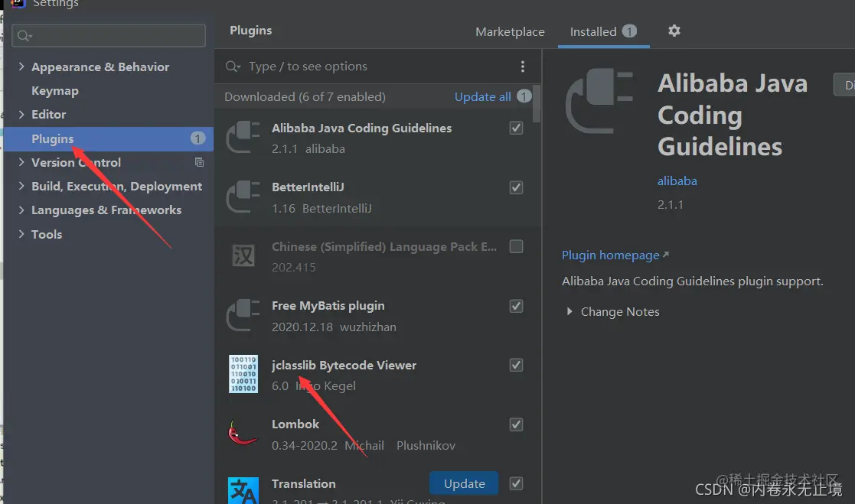Select the Free MyBatis plugin row
The height and width of the screenshot is (504, 855).
(378, 315)
